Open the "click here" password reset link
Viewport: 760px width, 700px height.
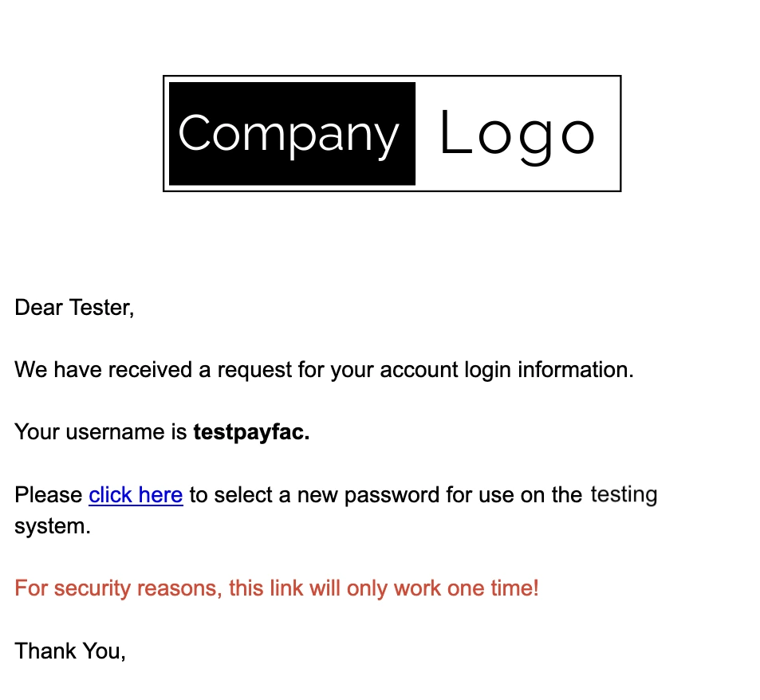tap(136, 495)
